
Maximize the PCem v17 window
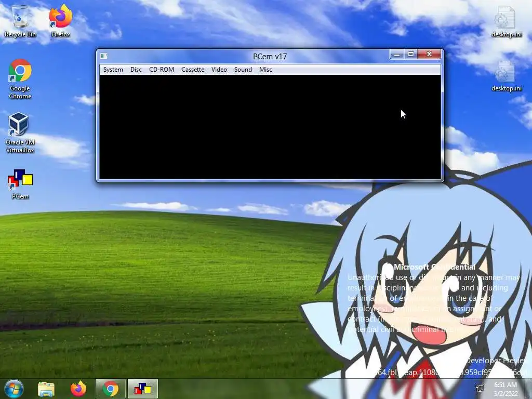pos(411,54)
